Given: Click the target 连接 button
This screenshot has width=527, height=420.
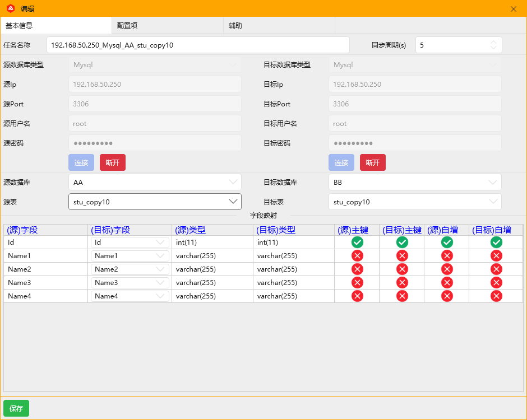Looking at the screenshot, I should point(341,162).
